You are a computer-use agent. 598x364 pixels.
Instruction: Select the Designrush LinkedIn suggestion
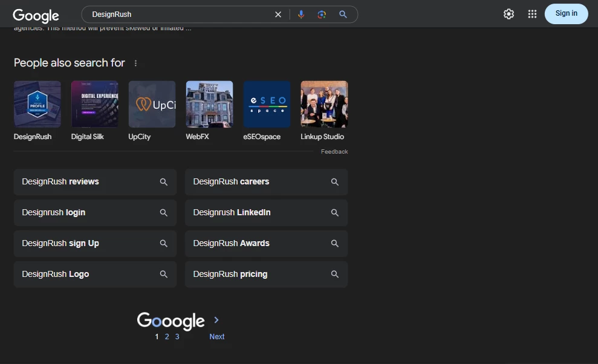tap(266, 212)
